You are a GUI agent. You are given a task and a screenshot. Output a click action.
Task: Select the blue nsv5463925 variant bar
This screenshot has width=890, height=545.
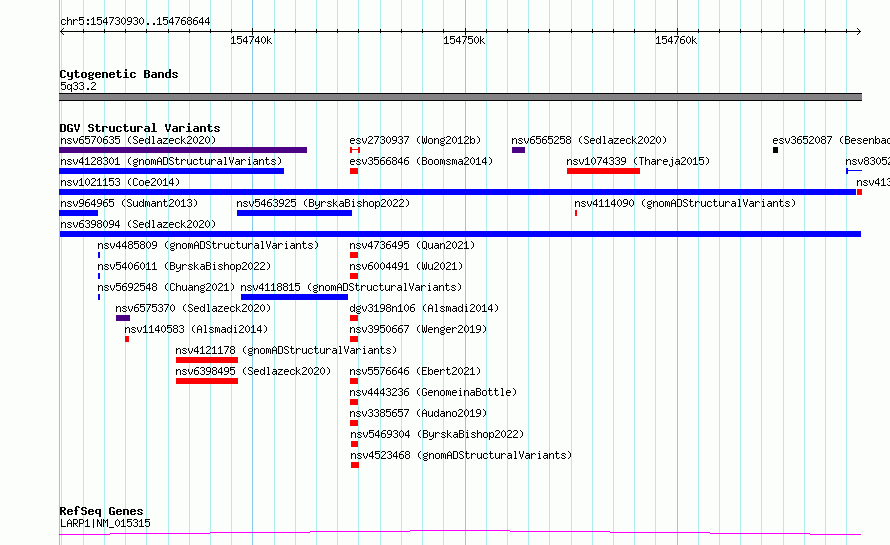click(x=294, y=213)
